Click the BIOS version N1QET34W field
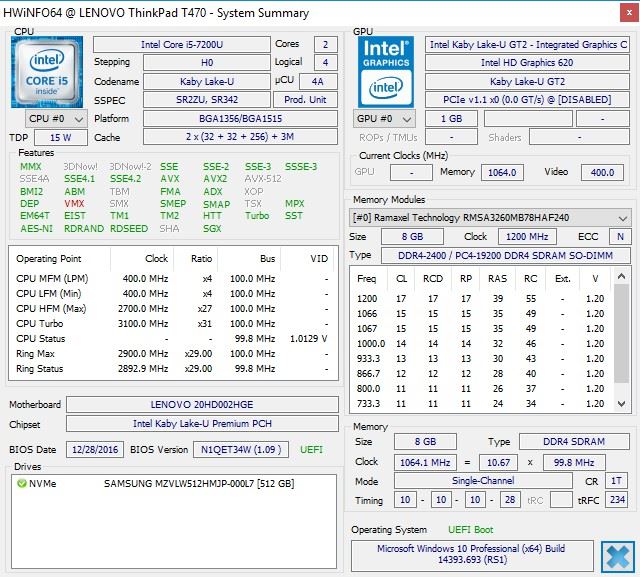This screenshot has width=640, height=577. (241, 450)
